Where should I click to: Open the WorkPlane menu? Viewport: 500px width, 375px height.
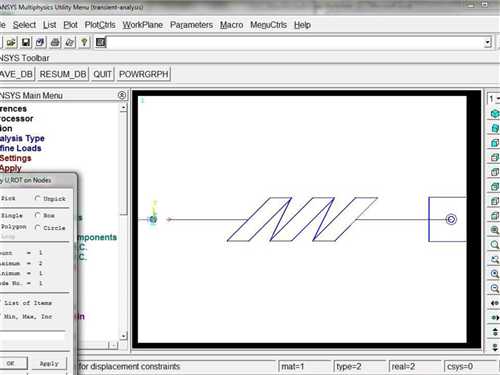click(143, 25)
